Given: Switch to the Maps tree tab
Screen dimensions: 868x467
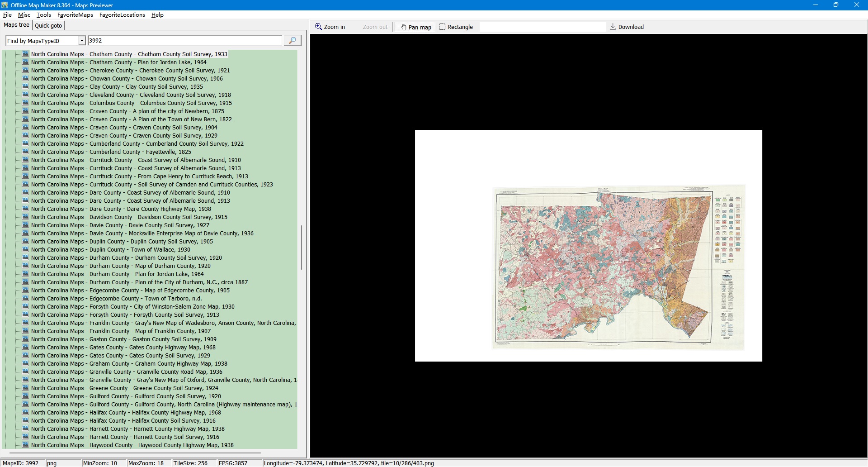Looking at the screenshot, I should (x=16, y=25).
